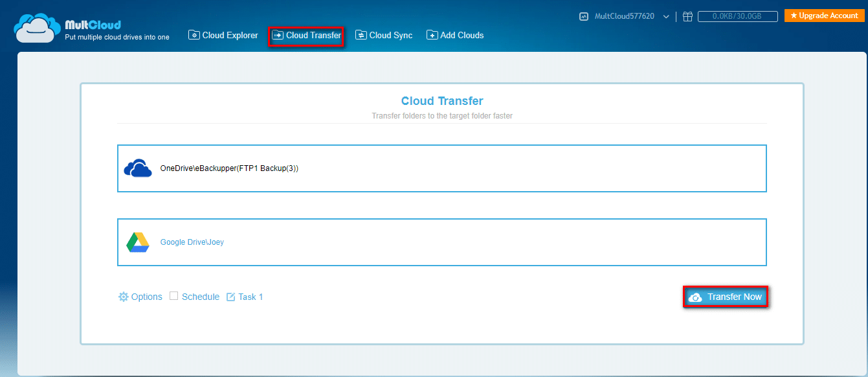Open the Google Drive\Joey target folder selector

[441, 242]
